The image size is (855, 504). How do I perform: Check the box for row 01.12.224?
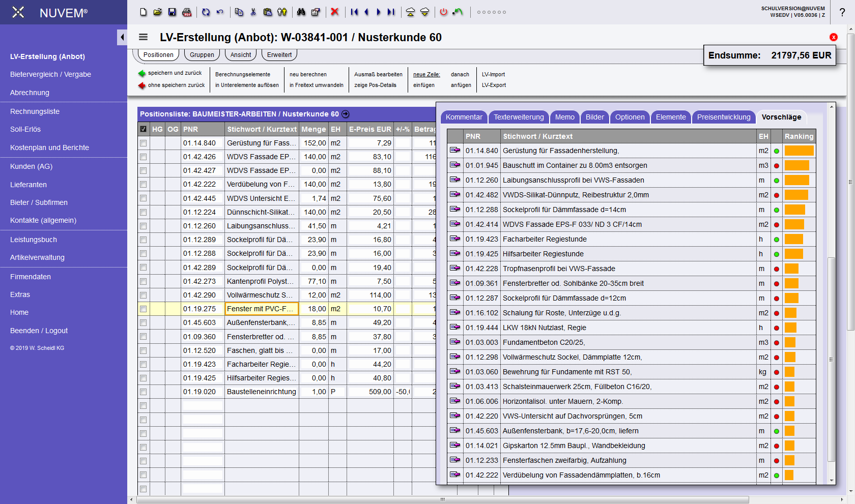pyautogui.click(x=144, y=213)
